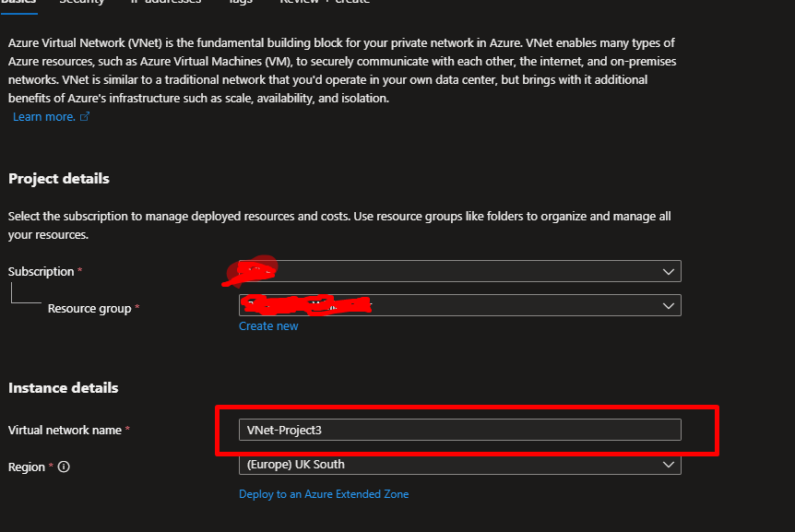Select the Tags tab
Screen dimensions: 795x532
240,3
